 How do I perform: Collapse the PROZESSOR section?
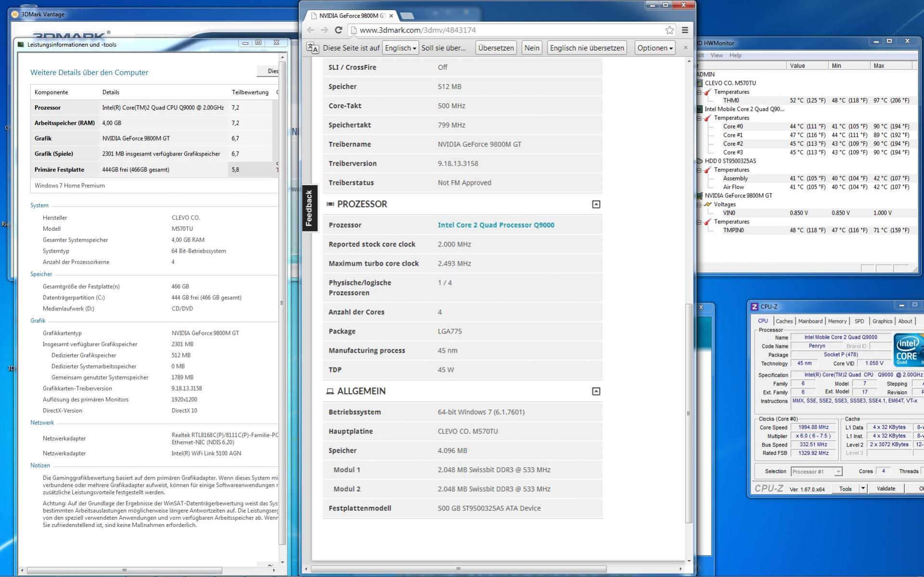click(x=596, y=204)
